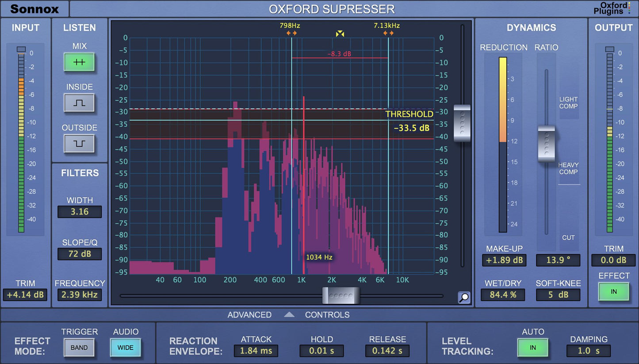Screen dimensions: 639x364
Task: Click the ATTACK 1.84 ms value box
Action: 256,351
